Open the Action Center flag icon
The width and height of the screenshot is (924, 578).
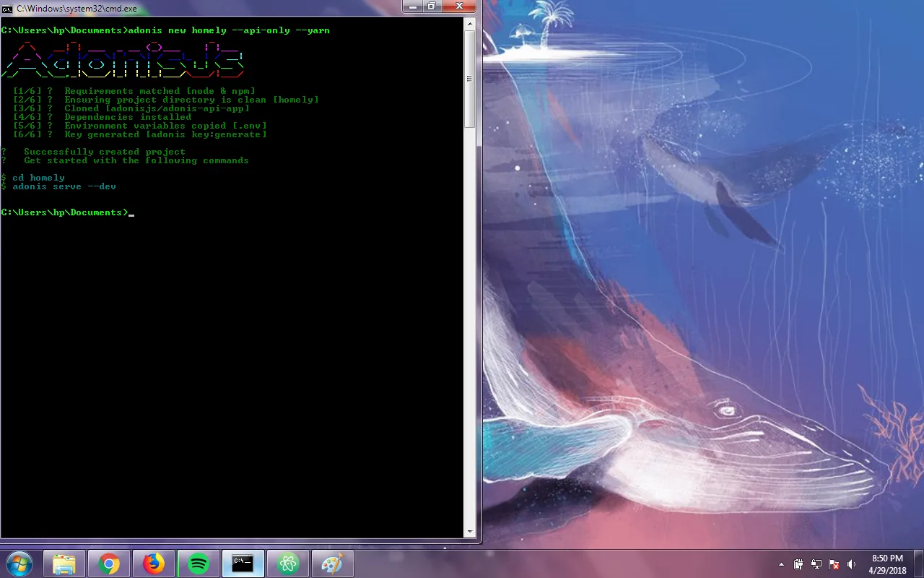tap(834, 564)
